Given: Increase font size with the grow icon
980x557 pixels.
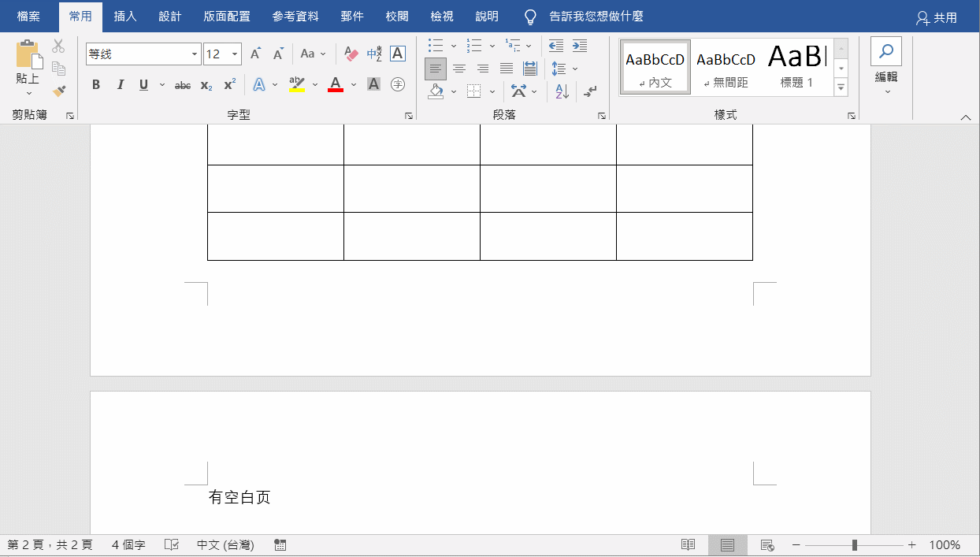Looking at the screenshot, I should coord(255,54).
